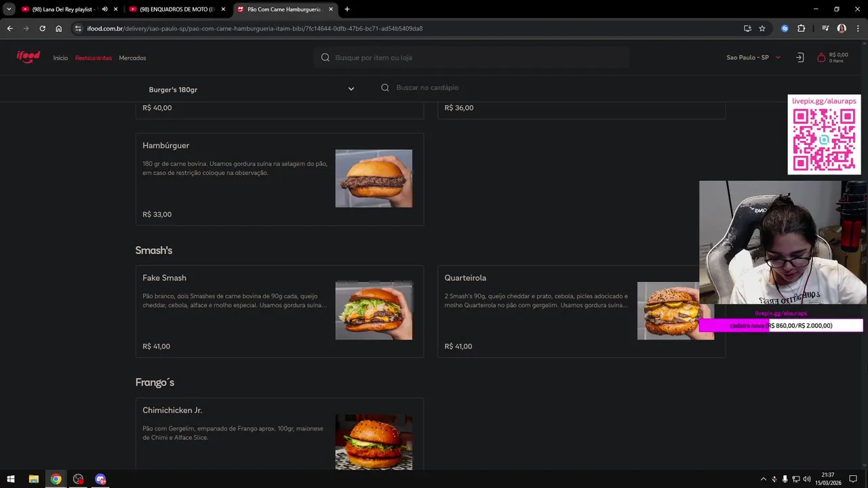Viewport: 868px width, 488px height.
Task: Select the Pão Com Carne Hamburgueria tab
Action: pos(285,9)
